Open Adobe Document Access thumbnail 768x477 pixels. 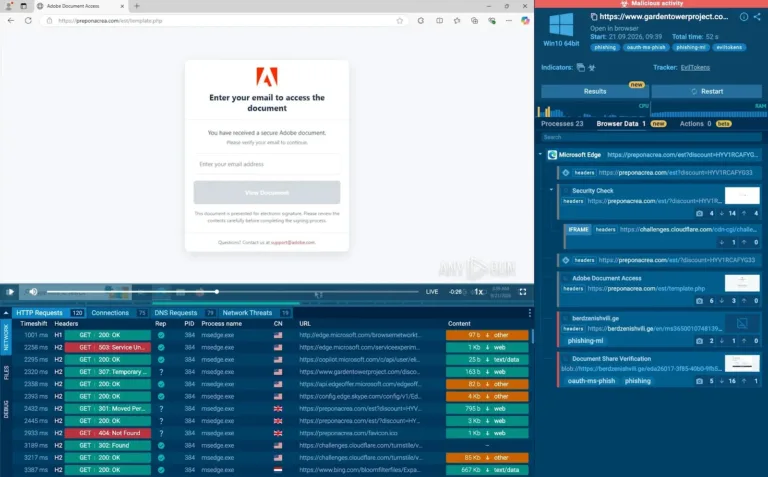(x=742, y=283)
